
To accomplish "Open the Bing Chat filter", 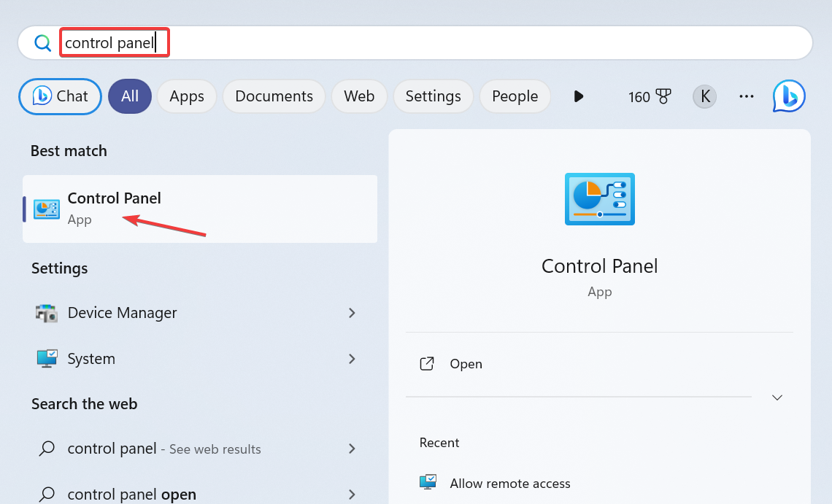I will click(60, 96).
